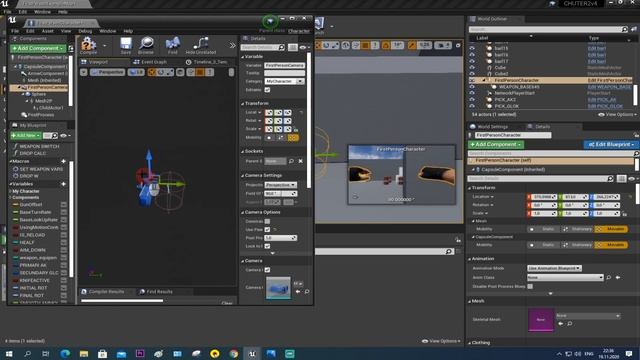Toggle the Camera mesh checkbox under Camera section
Viewport: 640px width, 360px height.
(267, 270)
